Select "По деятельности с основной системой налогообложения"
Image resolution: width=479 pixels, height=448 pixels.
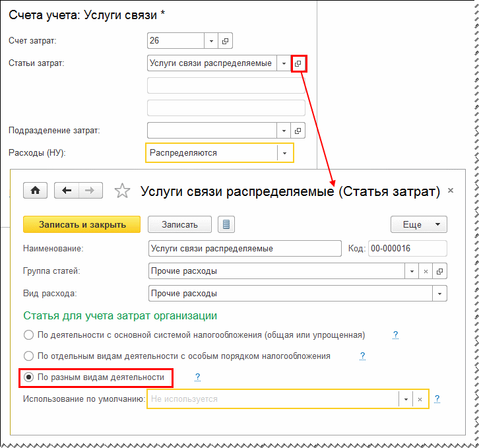tap(29, 335)
